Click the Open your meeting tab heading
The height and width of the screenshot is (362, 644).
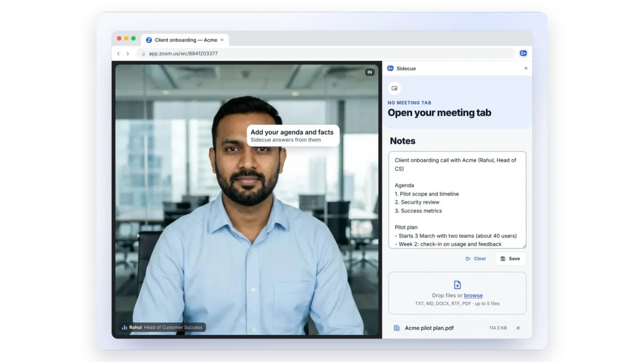tap(439, 113)
